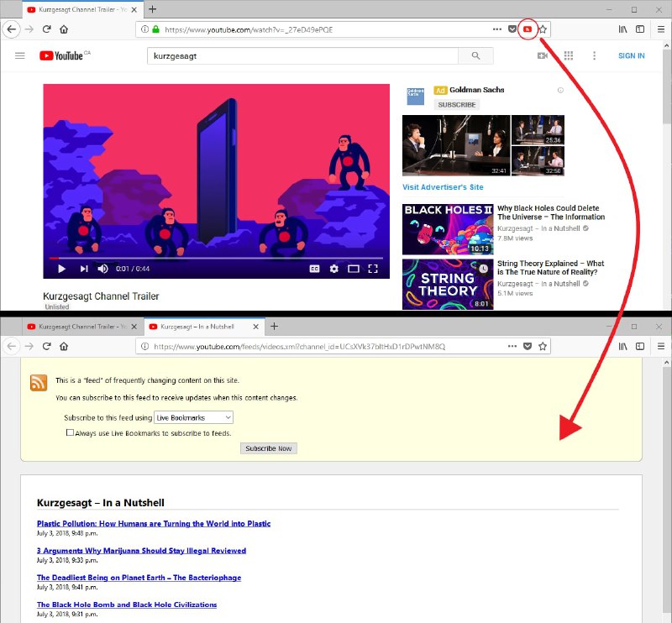Screen dimensions: 672x623
Task: Toggle fullscreen mode in the video player
Action: [x=374, y=269]
